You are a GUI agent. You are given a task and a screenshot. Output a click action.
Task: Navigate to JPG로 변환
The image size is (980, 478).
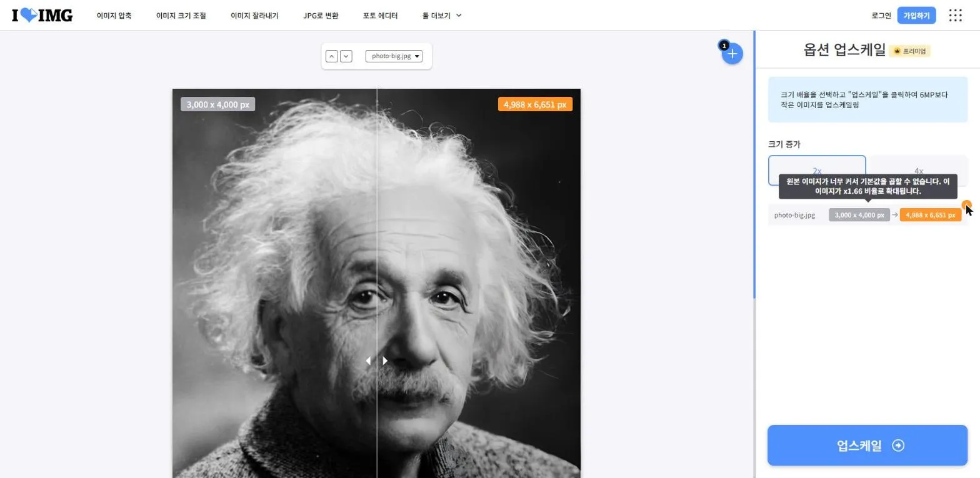pos(321,16)
